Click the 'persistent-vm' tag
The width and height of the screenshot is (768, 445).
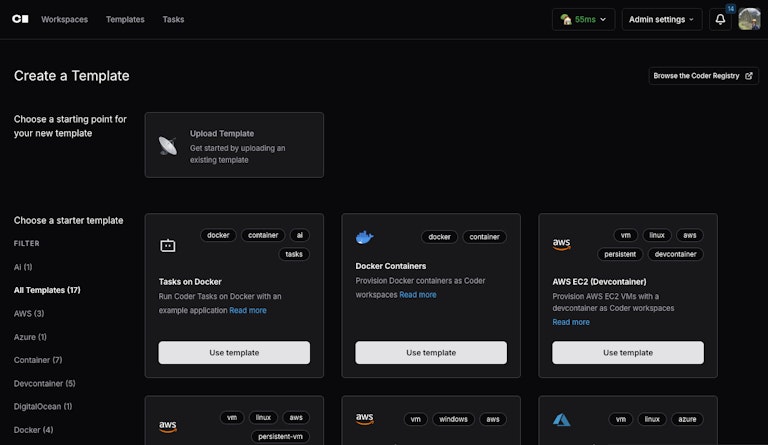pos(280,436)
